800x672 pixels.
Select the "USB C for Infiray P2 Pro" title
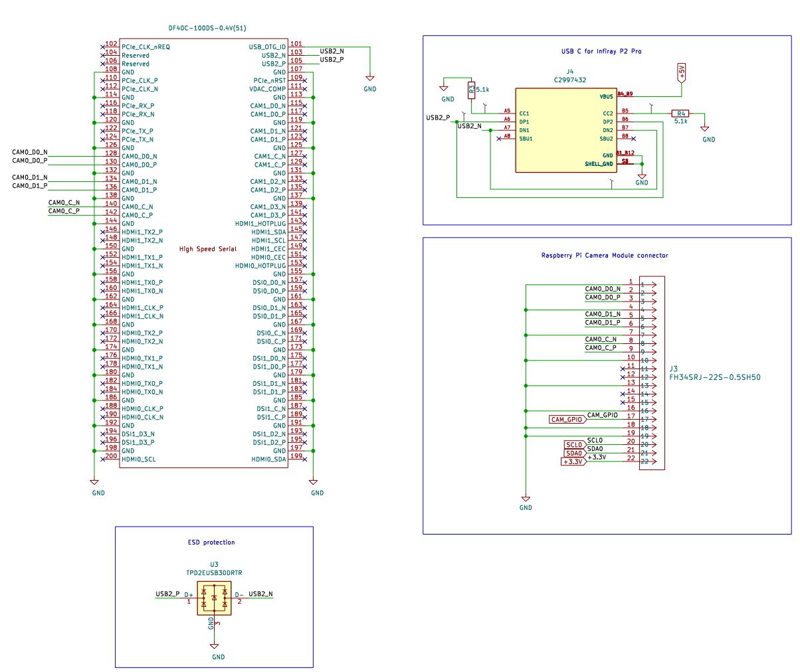601,51
